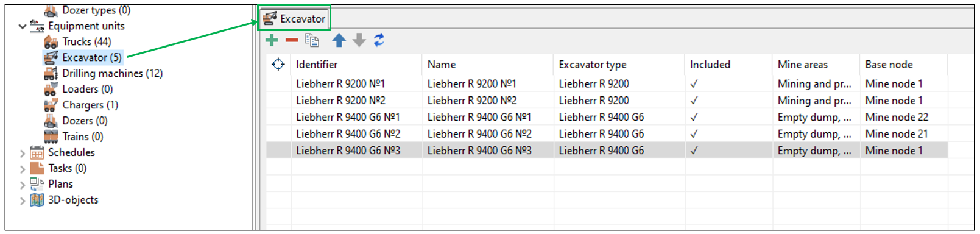Select Drilling machines (12) in the tree

click(x=112, y=74)
